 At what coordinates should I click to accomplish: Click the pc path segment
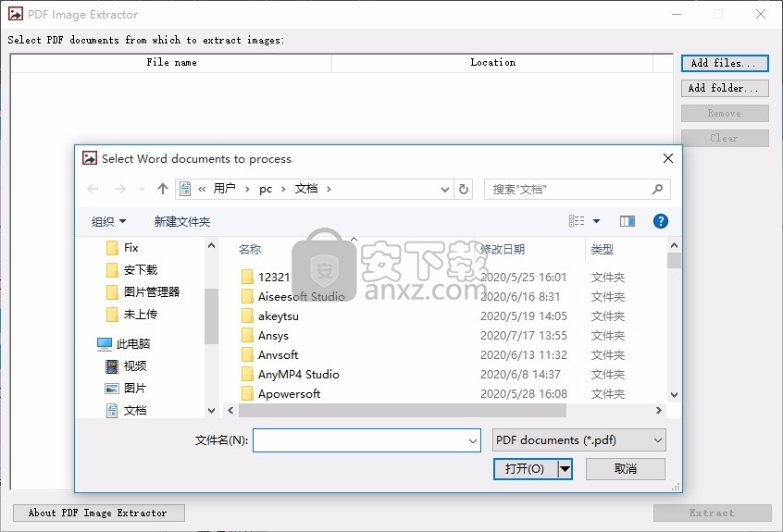click(x=265, y=189)
